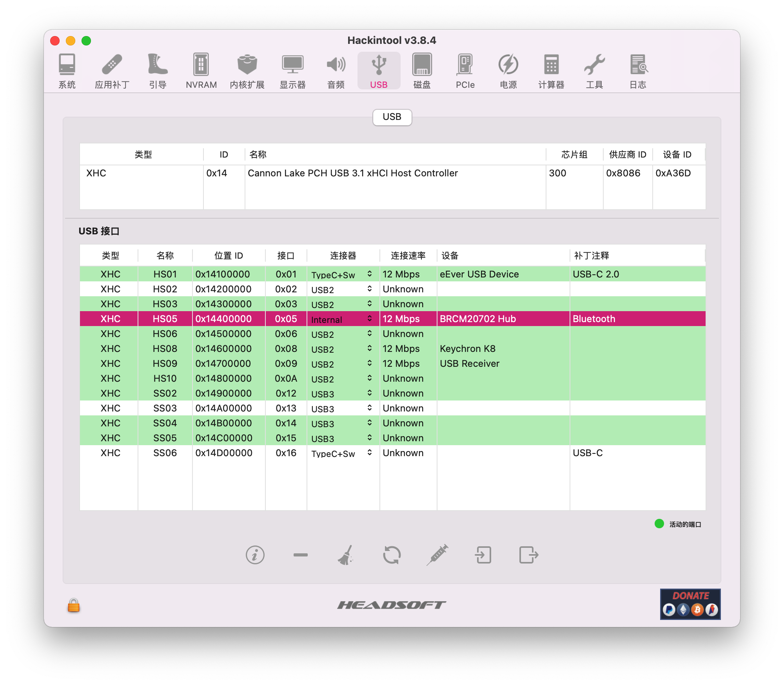Switch to the NVRAM section
This screenshot has width=784, height=685.
(201, 71)
